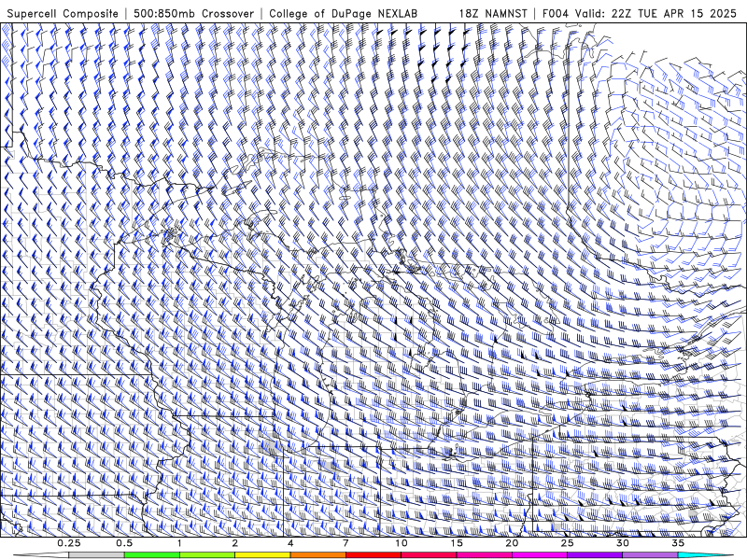Click the scale label reading 35
747x560 pixels.
tap(678, 543)
